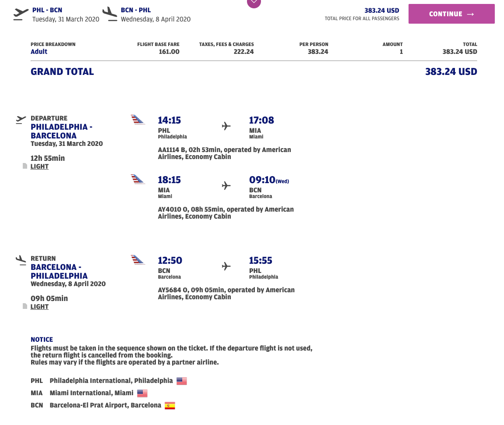Image resolution: width=504 pixels, height=425 pixels.
Task: Click the plane icon between PHL and MIA
Action: tap(226, 126)
